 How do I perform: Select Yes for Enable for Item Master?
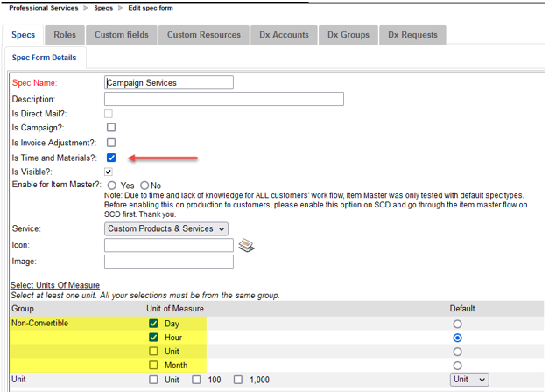[x=112, y=185]
